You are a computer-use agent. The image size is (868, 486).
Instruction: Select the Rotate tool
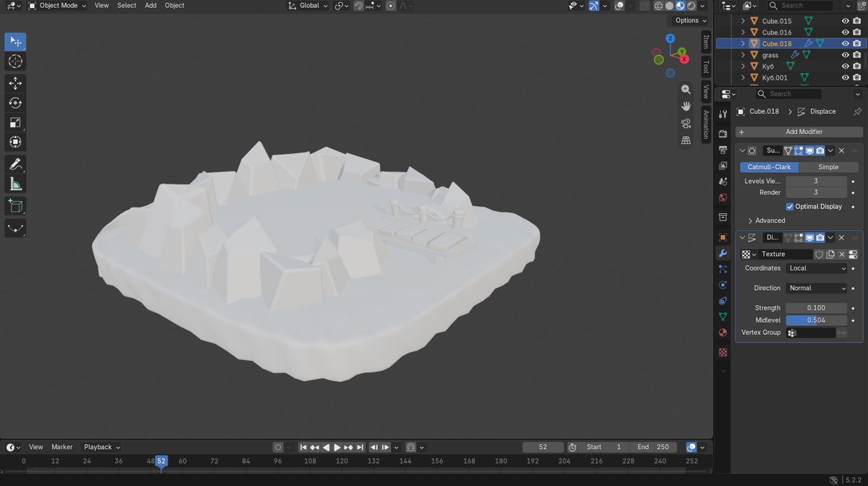click(15, 103)
